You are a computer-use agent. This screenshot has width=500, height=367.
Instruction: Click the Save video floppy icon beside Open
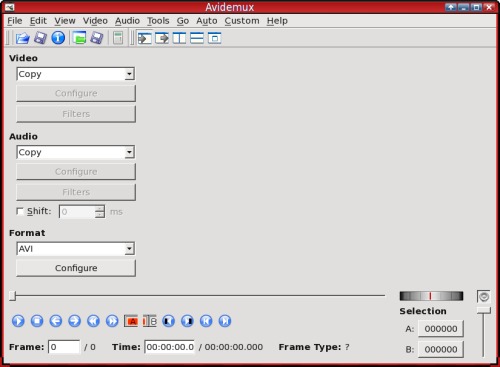click(40, 38)
